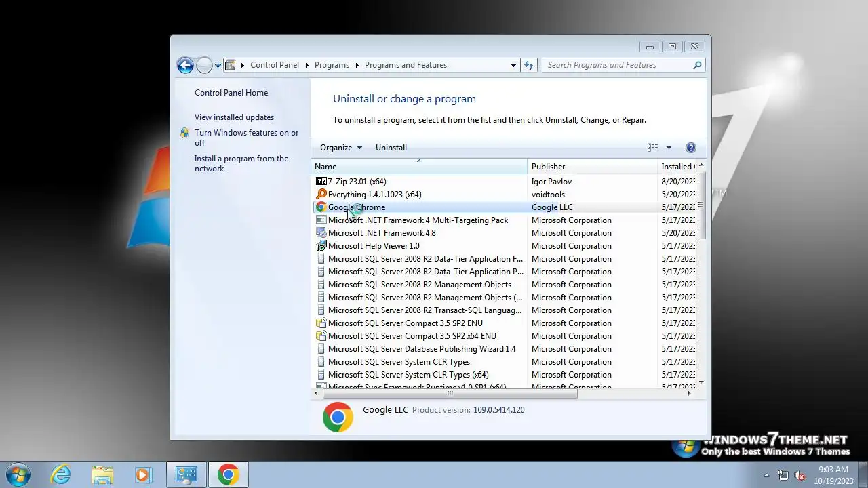The height and width of the screenshot is (488, 868).
Task: Click the search magnifier icon
Action: [x=697, y=65]
